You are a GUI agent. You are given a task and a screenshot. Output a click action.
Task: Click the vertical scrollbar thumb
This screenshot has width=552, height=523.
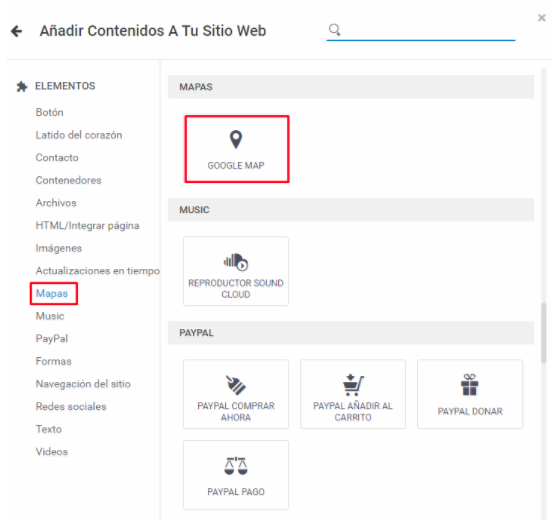point(544,333)
